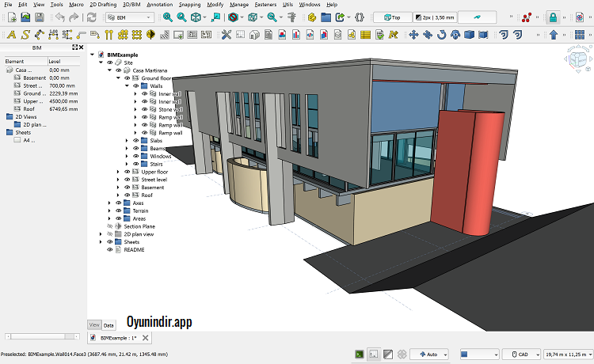Toggle visibility eye of Terrain

pos(119,210)
